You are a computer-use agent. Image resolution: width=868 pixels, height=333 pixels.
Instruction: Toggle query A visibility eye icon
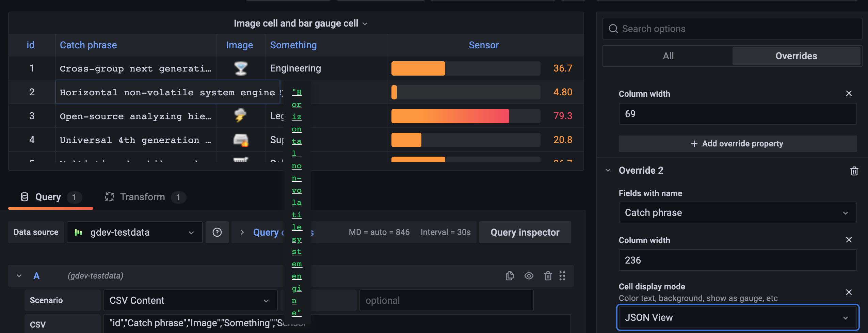click(529, 276)
